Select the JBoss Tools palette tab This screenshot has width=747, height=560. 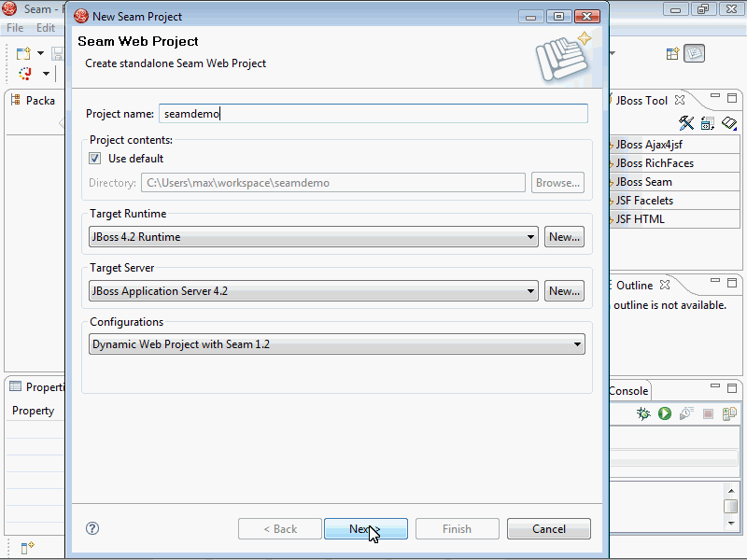pos(641,101)
